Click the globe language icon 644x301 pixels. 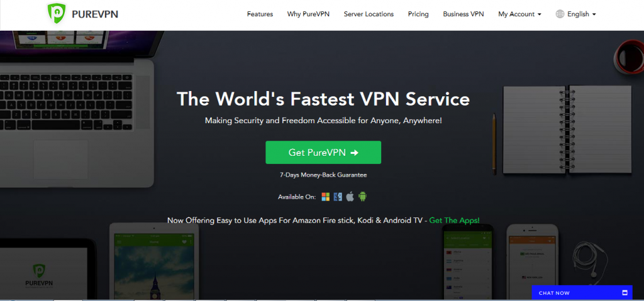point(560,14)
